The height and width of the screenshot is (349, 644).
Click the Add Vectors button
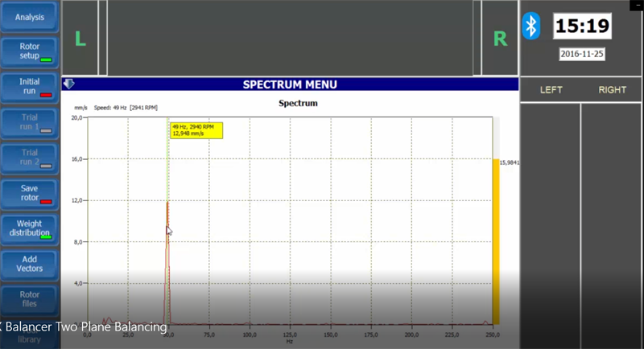(29, 263)
